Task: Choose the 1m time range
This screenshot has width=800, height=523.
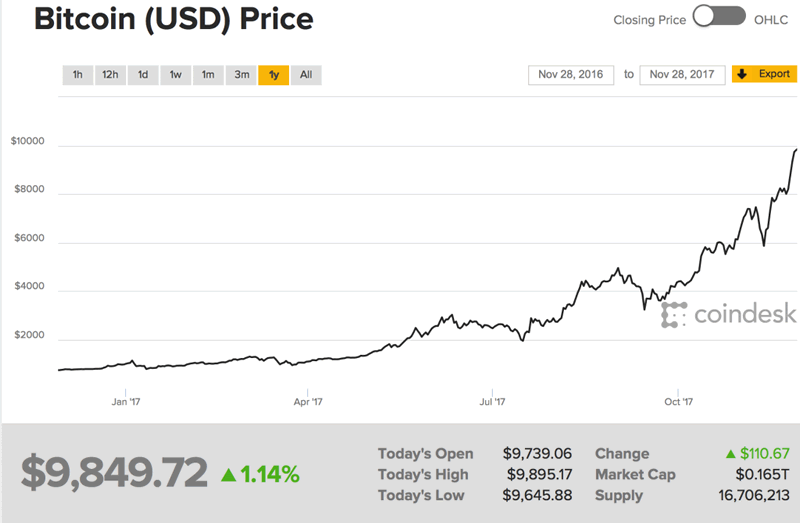Action: tap(208, 75)
